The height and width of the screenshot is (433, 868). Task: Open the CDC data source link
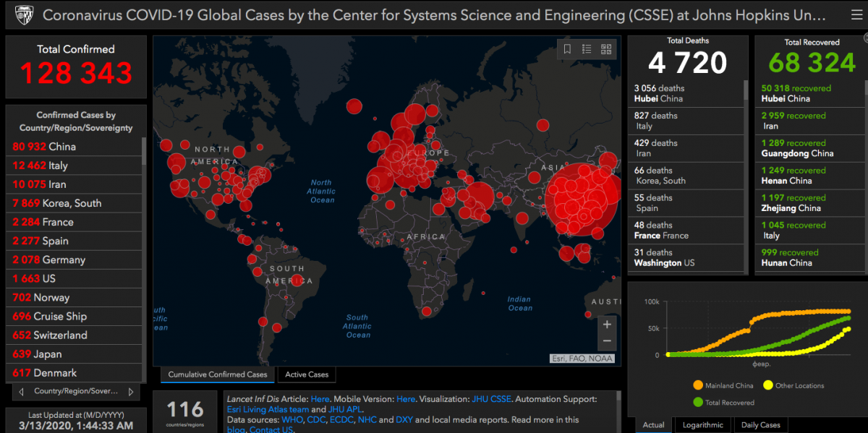click(x=317, y=419)
